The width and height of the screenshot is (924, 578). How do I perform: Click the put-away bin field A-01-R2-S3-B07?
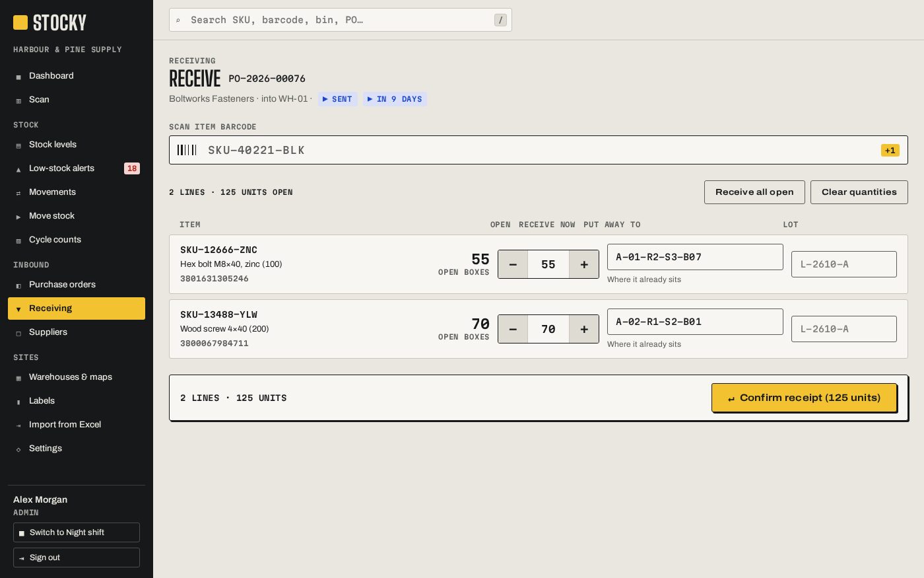click(x=695, y=257)
